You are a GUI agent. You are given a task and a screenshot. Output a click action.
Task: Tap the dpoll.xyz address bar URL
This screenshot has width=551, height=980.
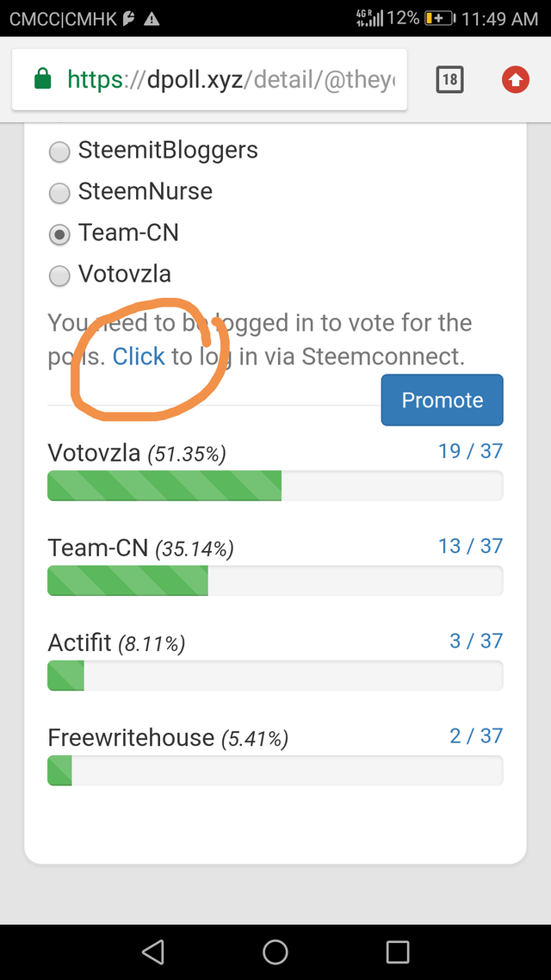pyautogui.click(x=232, y=81)
